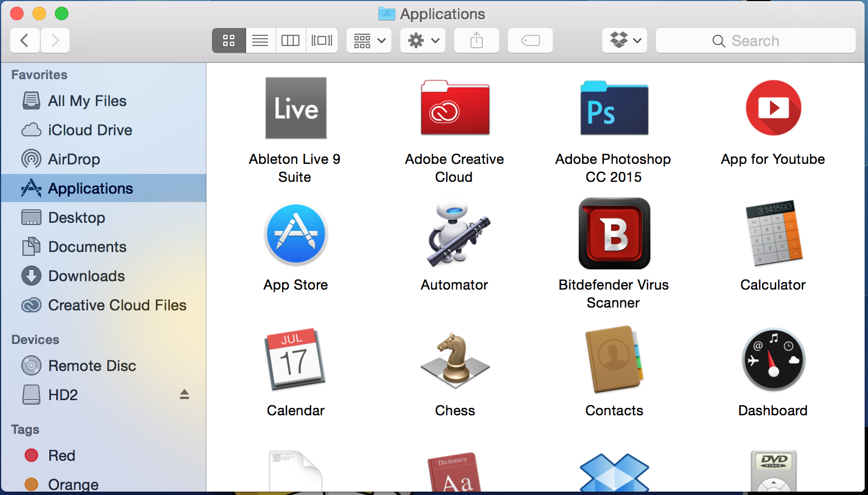Open the Dropbox toolbar dropdown
This screenshot has height=495, width=868.
pos(625,40)
